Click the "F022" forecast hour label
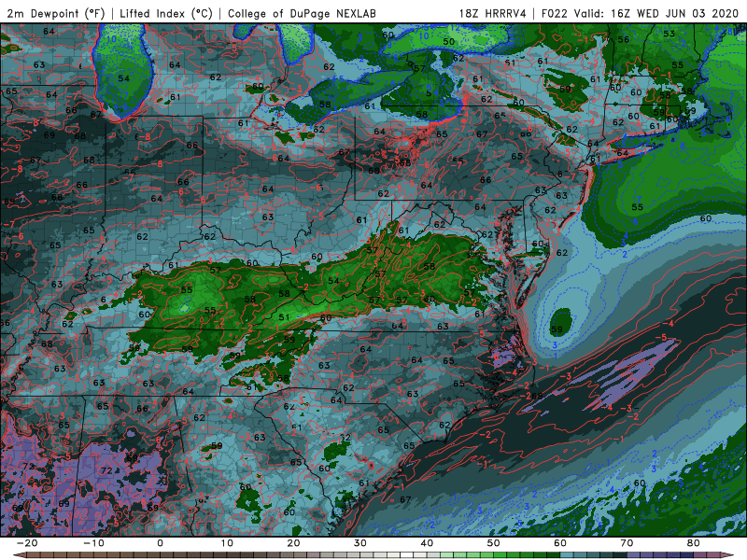The width and height of the screenshot is (747, 560). point(555,13)
